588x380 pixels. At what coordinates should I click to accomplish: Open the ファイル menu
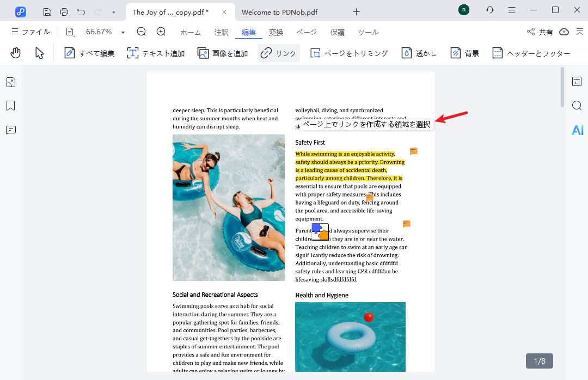(30, 32)
